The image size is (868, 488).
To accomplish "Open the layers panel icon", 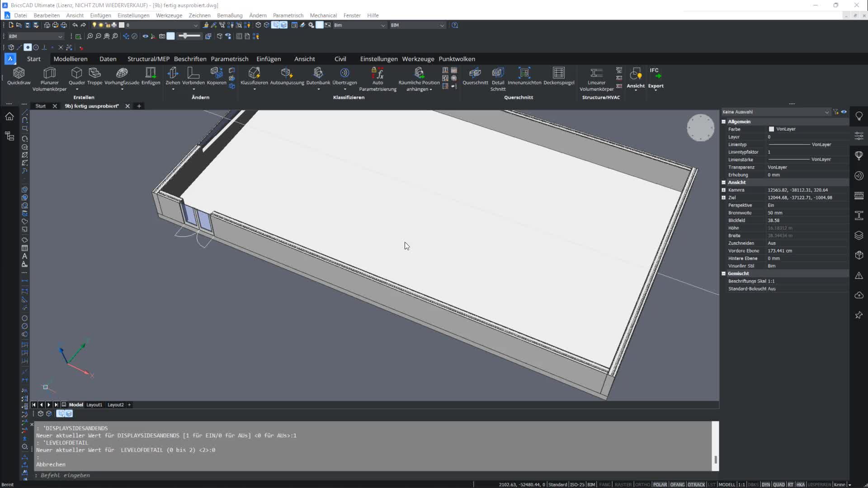I will (859, 235).
